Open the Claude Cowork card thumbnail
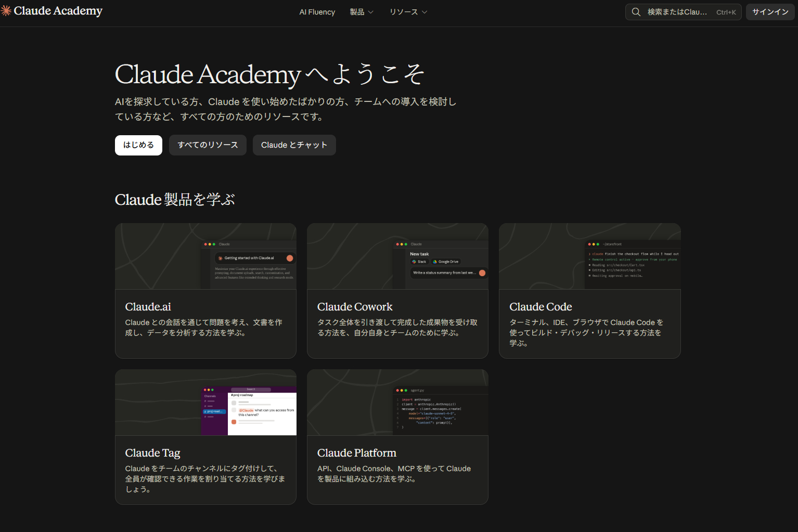Viewport: 798px width, 532px height. click(397, 256)
